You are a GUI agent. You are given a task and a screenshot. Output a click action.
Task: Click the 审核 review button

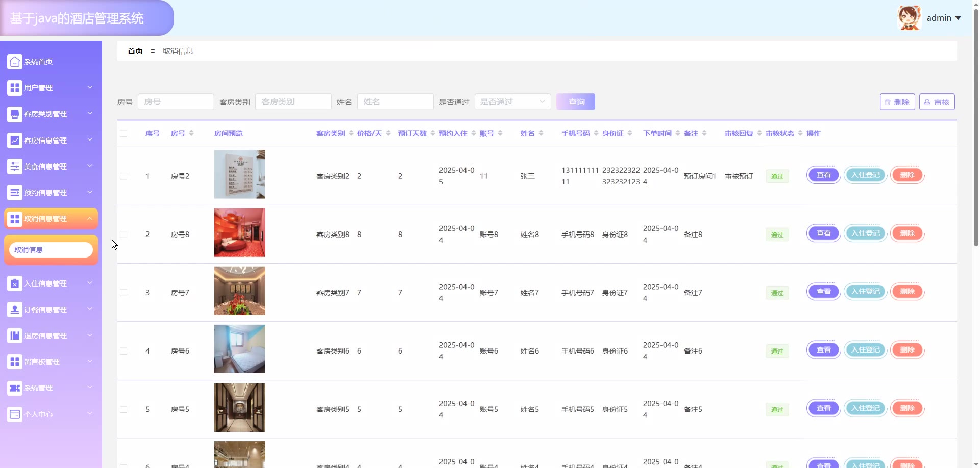pos(937,102)
